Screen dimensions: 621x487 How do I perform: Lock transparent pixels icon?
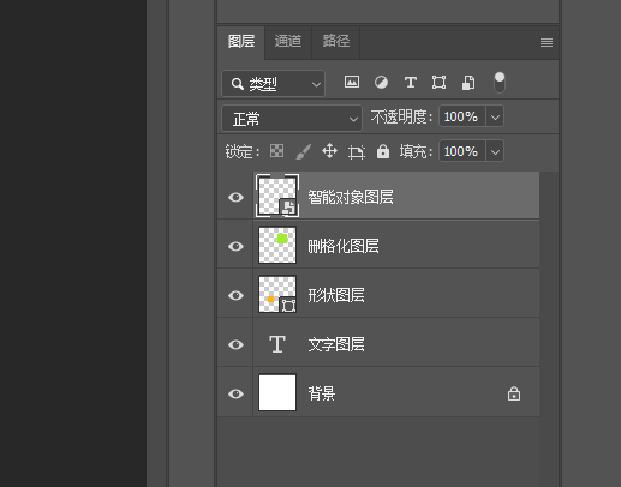277,152
